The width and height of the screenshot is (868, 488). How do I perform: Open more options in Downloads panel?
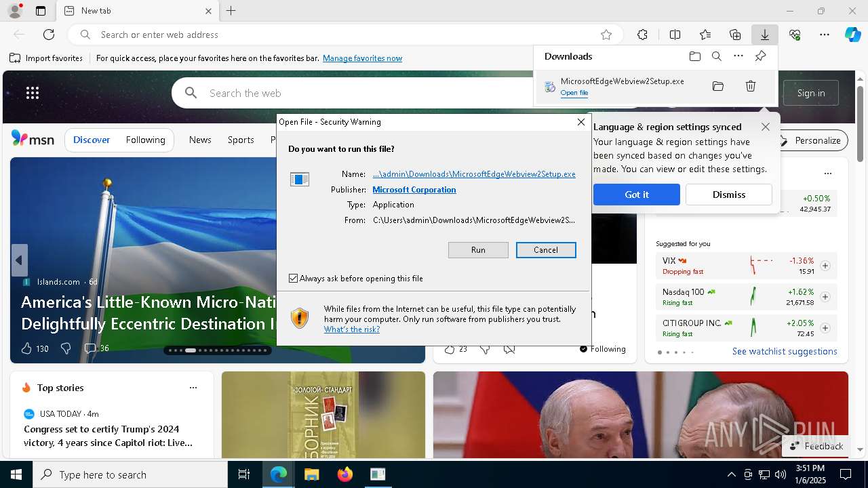tap(738, 56)
